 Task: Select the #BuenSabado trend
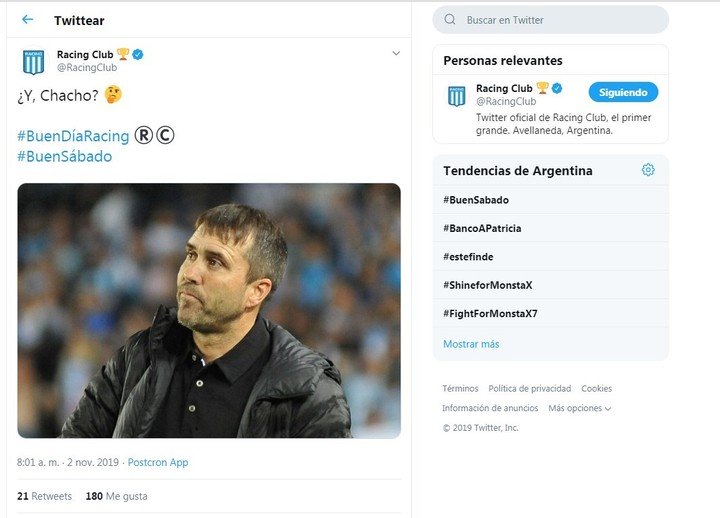tap(476, 200)
